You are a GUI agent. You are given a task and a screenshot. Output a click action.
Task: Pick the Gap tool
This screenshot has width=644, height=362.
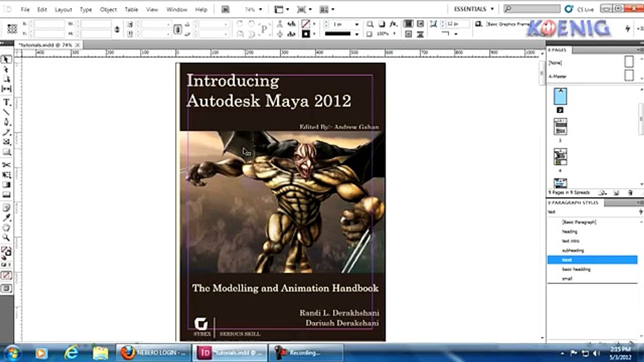(7, 88)
